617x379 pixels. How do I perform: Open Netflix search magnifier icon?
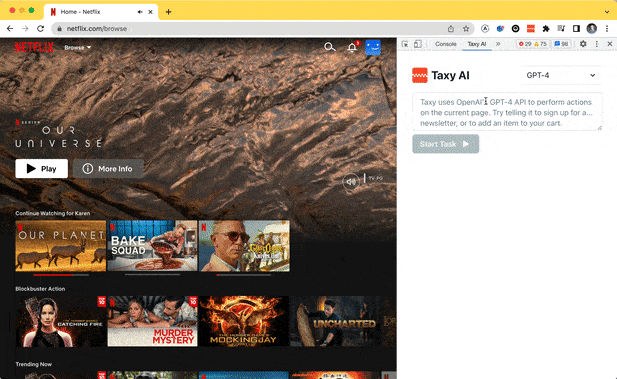tap(330, 47)
